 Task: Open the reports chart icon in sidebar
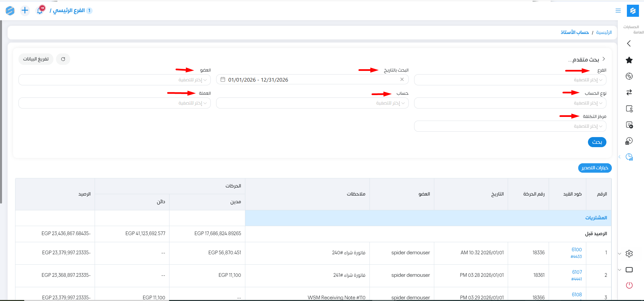[x=629, y=157]
